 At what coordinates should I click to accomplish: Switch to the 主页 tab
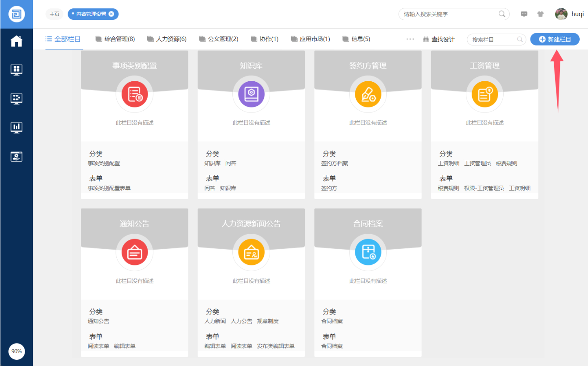[54, 14]
